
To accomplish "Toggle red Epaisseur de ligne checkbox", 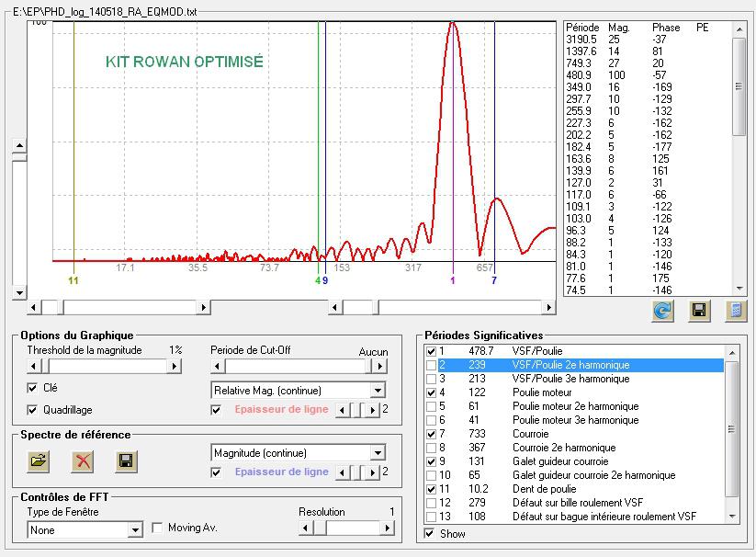I will coord(216,410).
